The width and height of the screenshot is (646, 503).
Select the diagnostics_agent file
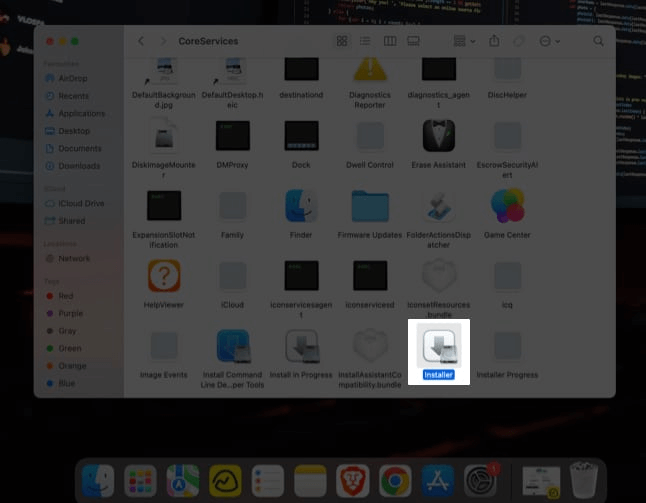pos(439,69)
